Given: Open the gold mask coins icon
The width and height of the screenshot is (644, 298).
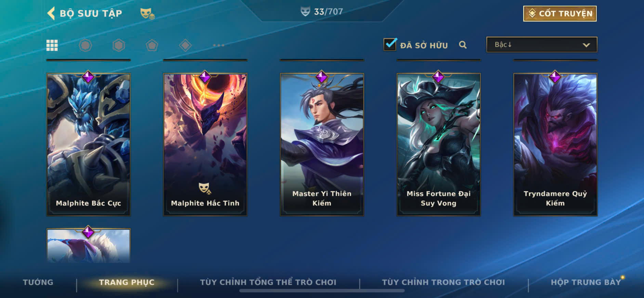Looking at the screenshot, I should click(147, 14).
